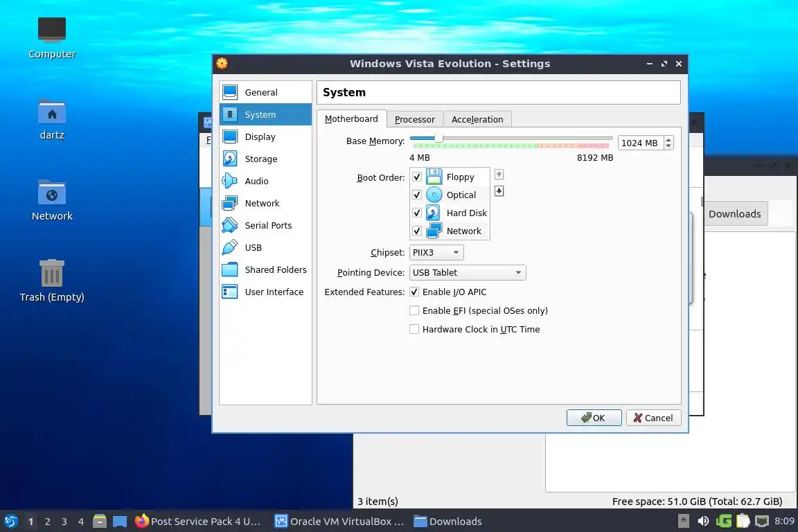Increase base memory with spinner up arrow
This screenshot has width=798, height=532.
668,139
